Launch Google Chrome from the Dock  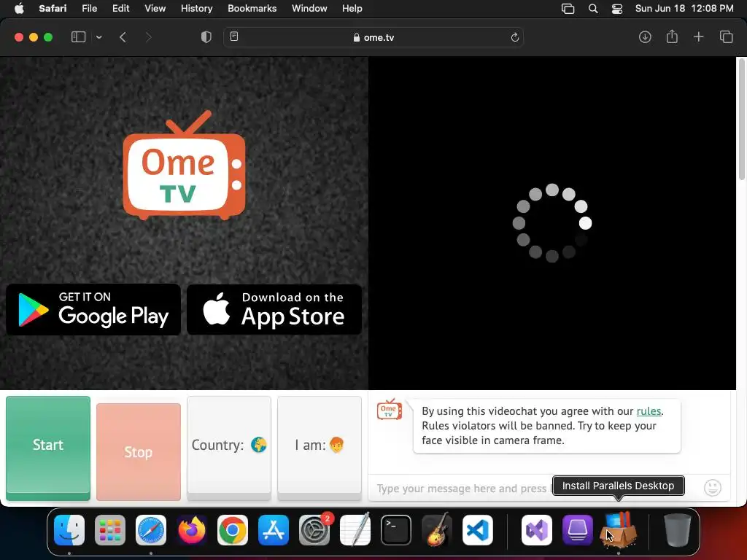(233, 530)
